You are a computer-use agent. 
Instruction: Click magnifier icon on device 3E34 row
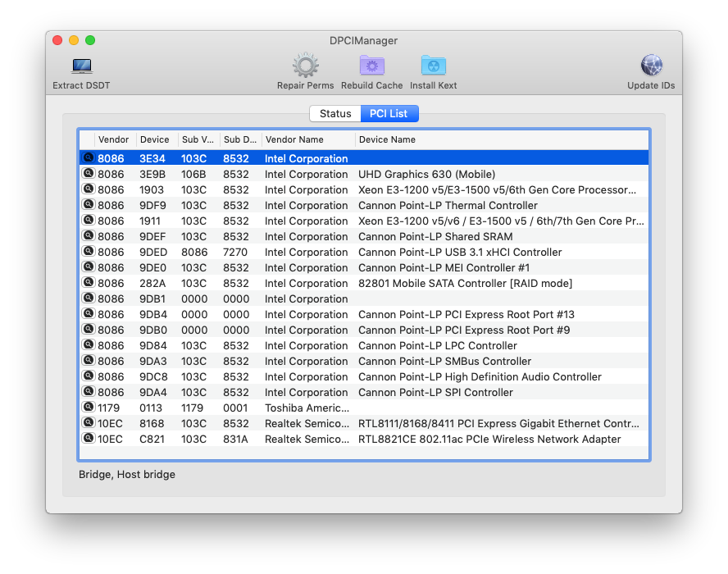pos(89,158)
